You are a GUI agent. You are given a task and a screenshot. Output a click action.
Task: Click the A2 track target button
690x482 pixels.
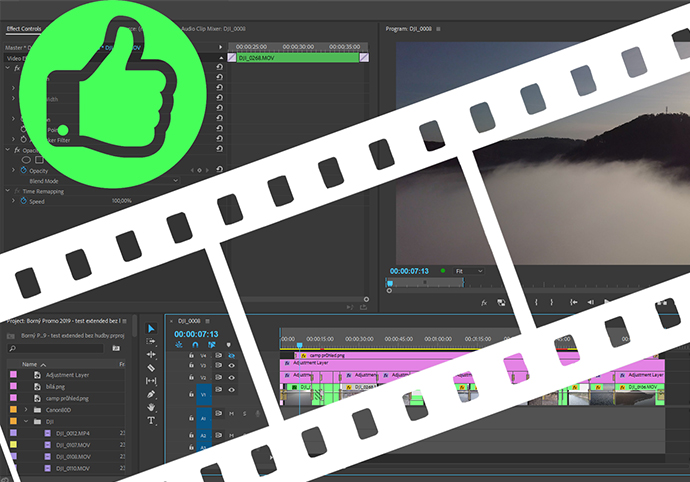pos(204,435)
